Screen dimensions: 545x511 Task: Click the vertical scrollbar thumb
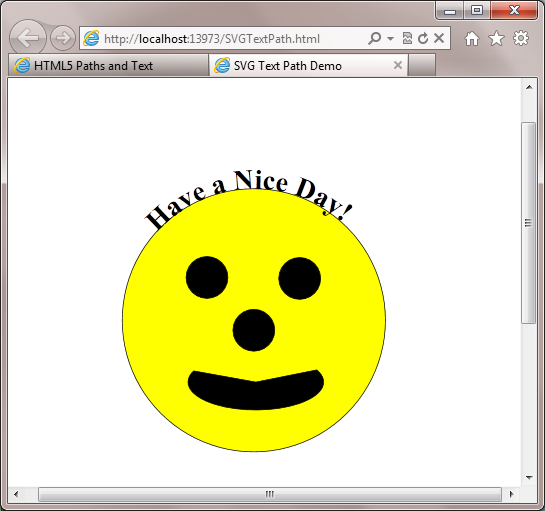[528, 222]
